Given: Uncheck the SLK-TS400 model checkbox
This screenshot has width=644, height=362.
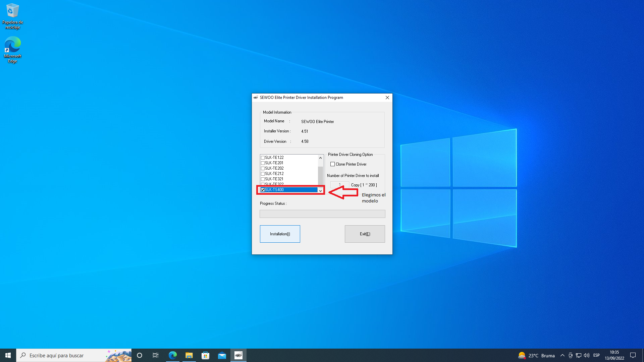Looking at the screenshot, I should [x=263, y=190].
